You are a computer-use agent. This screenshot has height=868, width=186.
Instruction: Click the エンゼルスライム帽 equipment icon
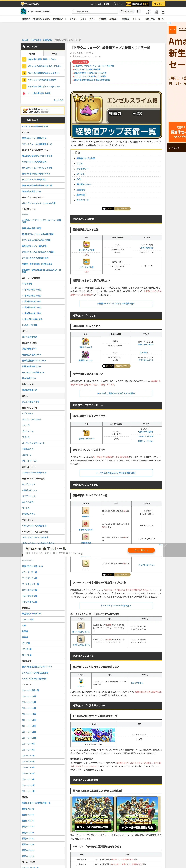pos(86,245)
